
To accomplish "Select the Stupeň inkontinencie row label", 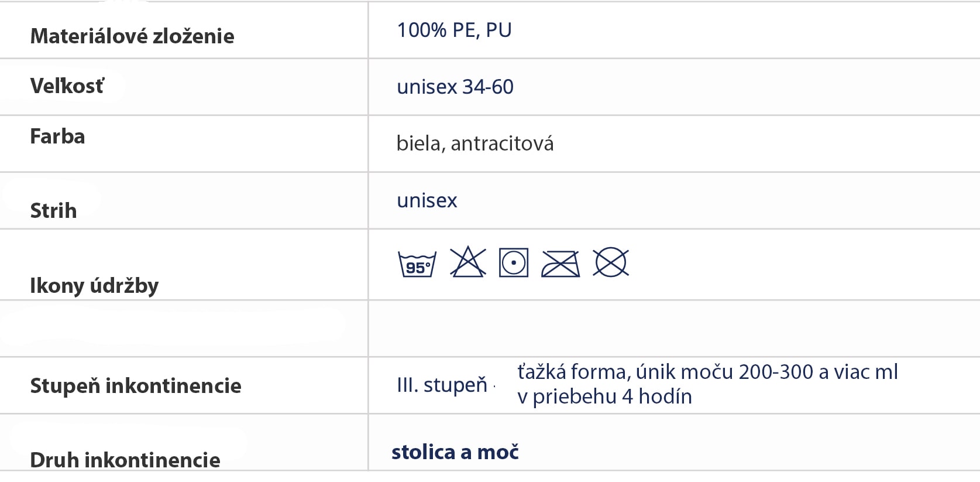I will point(136,385).
